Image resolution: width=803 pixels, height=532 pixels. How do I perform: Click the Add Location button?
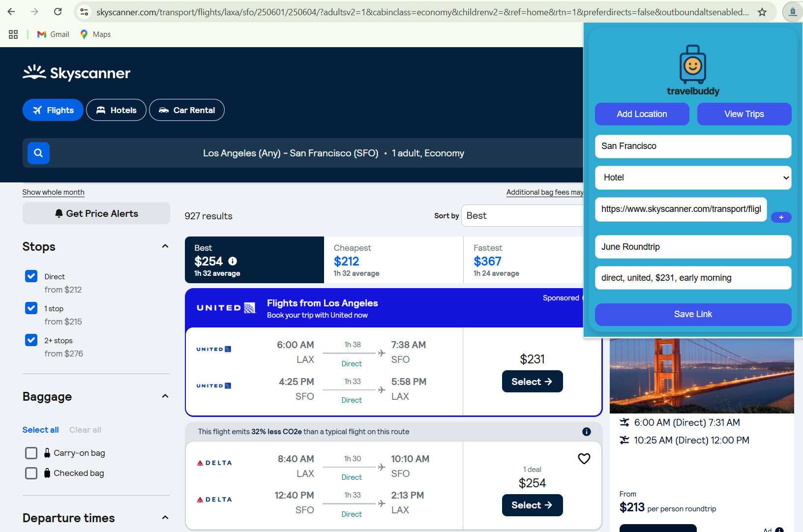642,114
